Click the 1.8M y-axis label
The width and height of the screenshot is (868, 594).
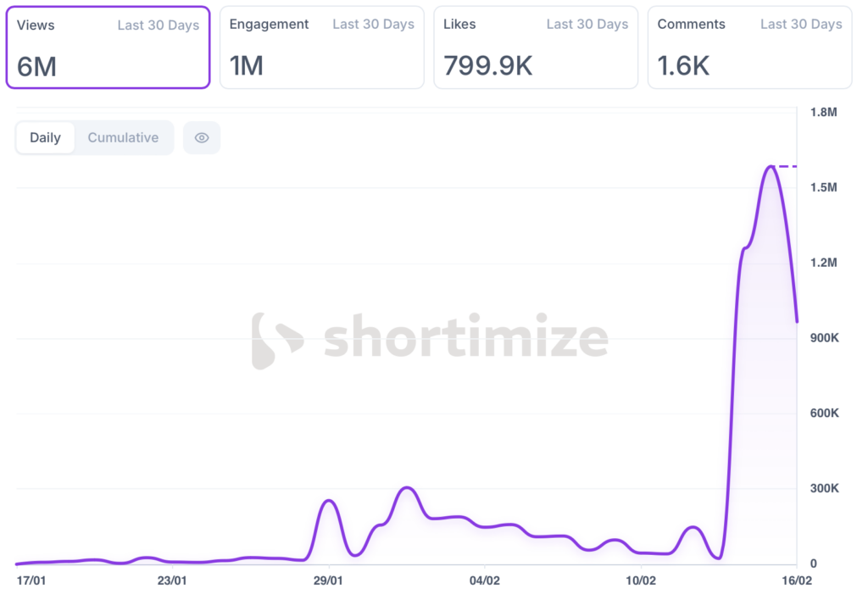[823, 112]
